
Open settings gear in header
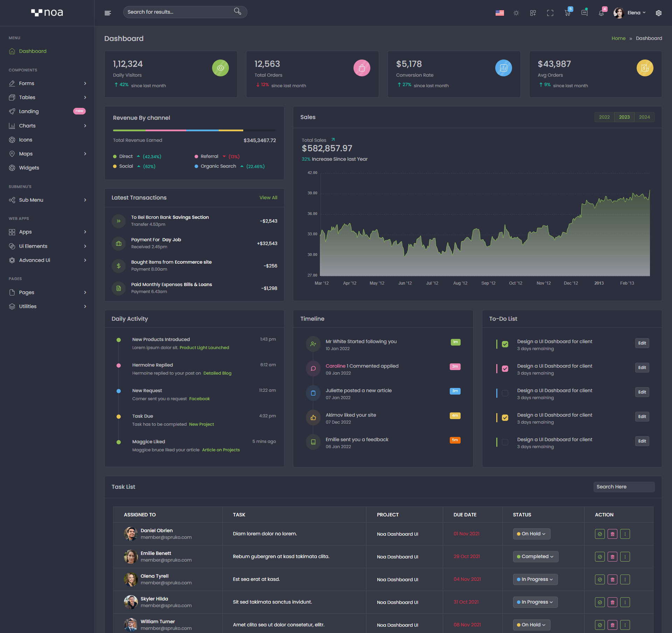tap(659, 13)
